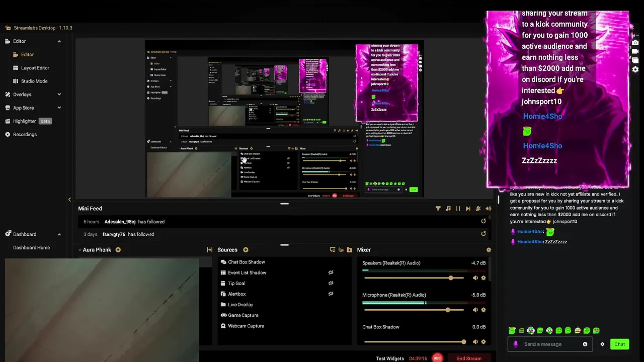Collapse the sidebar with the left arrow
Viewport: 644px width, 362px height.
tap(69, 200)
